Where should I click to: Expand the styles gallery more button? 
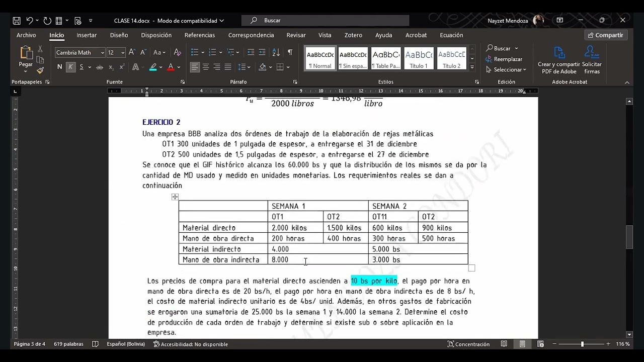pyautogui.click(x=472, y=66)
